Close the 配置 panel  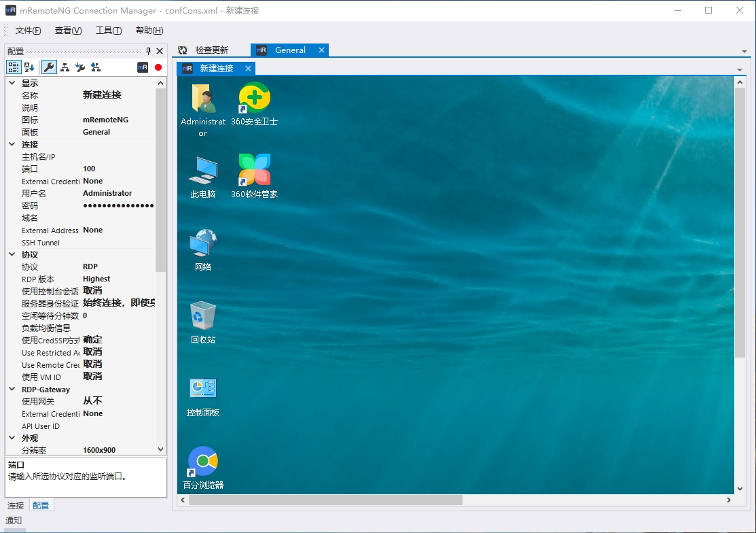point(160,50)
